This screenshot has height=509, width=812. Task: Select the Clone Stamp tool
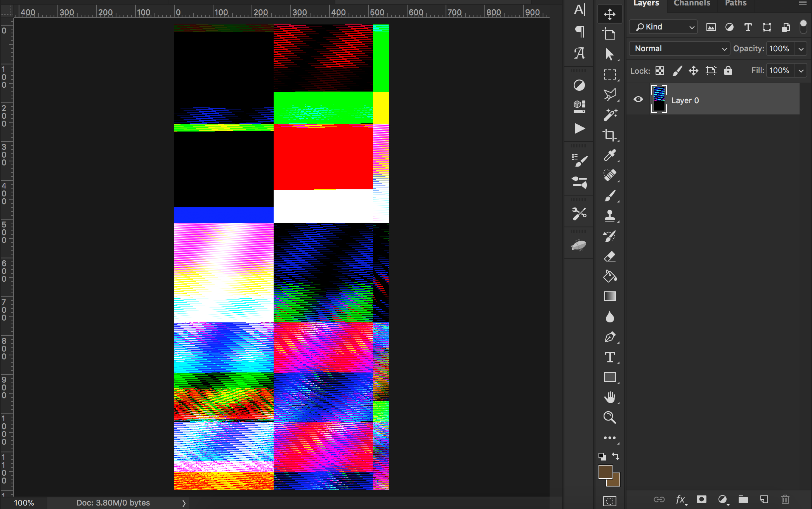609,216
